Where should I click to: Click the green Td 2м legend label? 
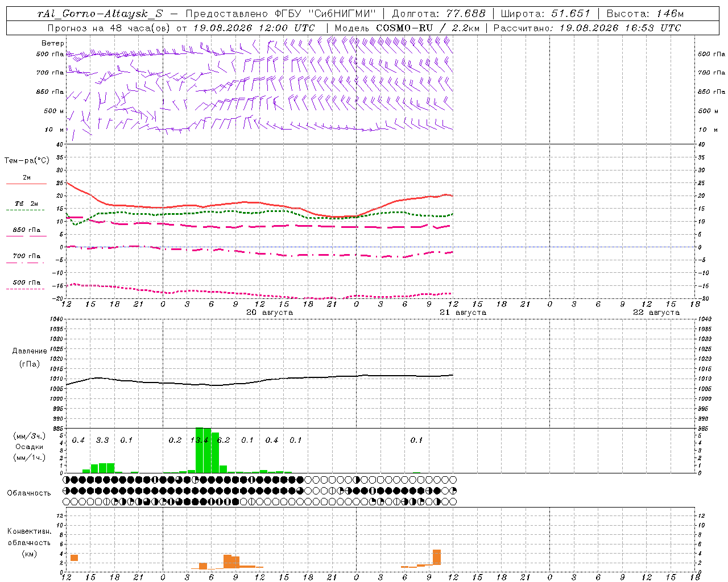[x=27, y=203]
